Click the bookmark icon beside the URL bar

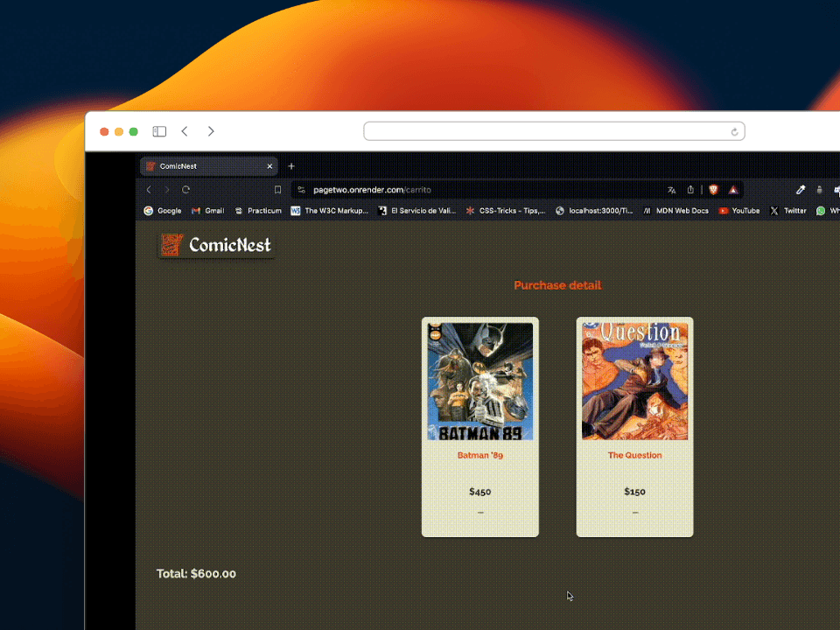coord(277,190)
